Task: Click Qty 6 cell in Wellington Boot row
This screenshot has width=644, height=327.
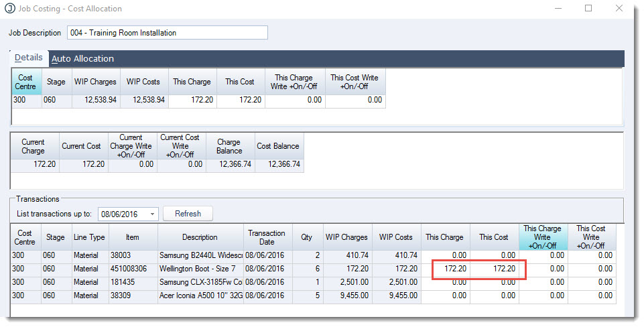Action: point(308,269)
